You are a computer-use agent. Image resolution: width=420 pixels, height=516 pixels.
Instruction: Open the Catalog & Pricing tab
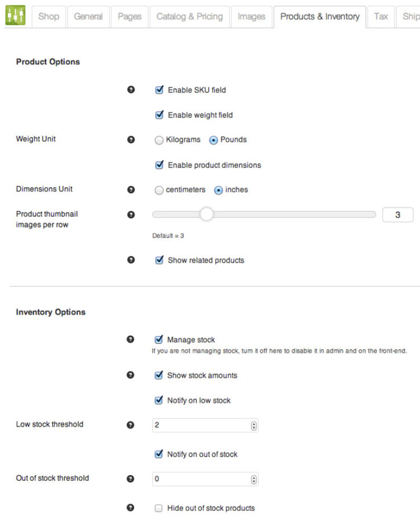tap(189, 17)
